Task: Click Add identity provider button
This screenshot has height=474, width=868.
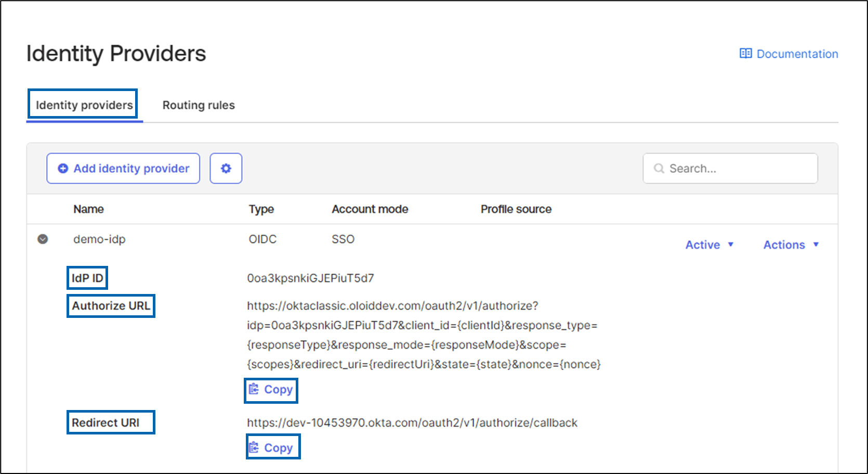Action: [123, 168]
